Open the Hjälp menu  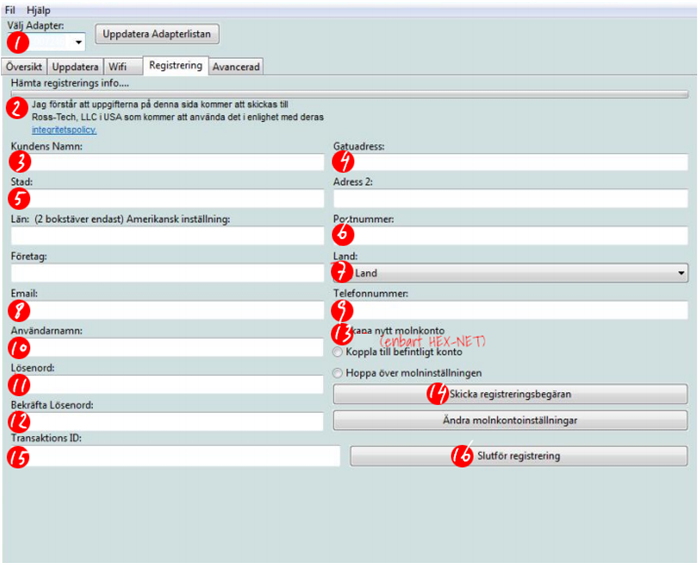(39, 8)
